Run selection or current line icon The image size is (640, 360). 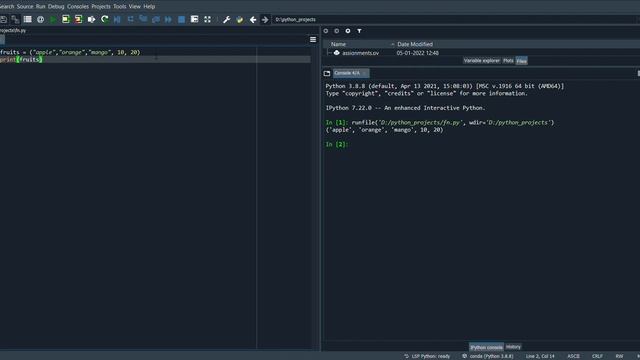[91, 19]
